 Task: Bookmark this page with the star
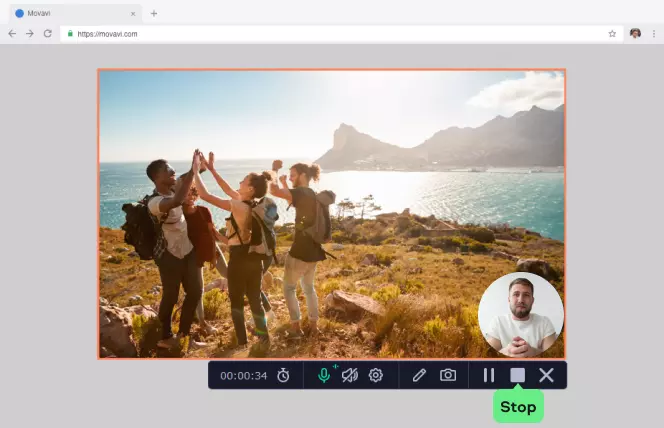click(x=612, y=33)
